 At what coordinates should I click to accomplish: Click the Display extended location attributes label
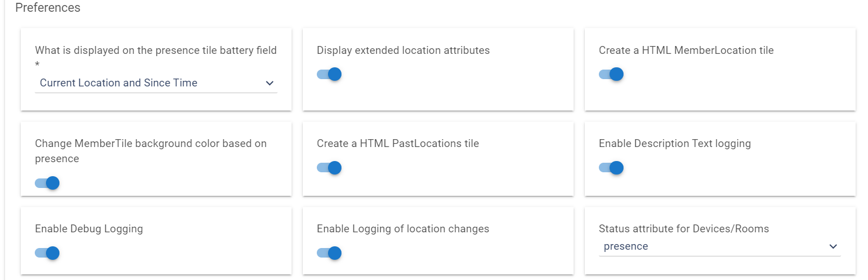click(x=403, y=51)
